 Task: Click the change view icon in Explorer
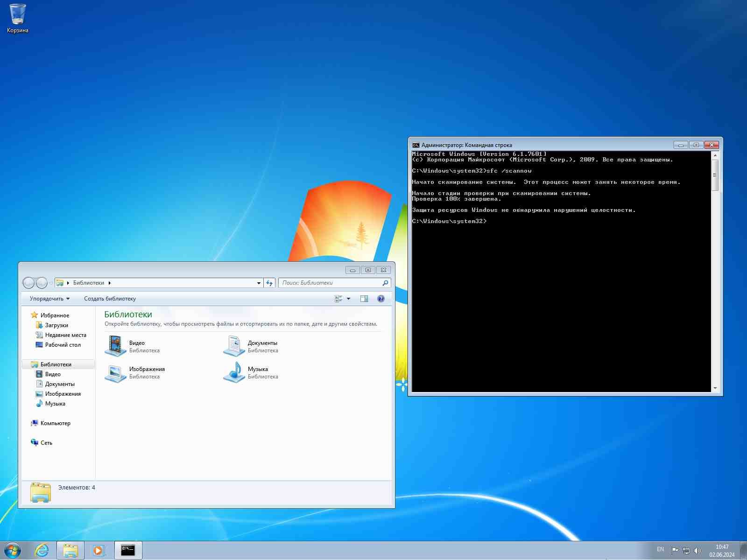(338, 299)
